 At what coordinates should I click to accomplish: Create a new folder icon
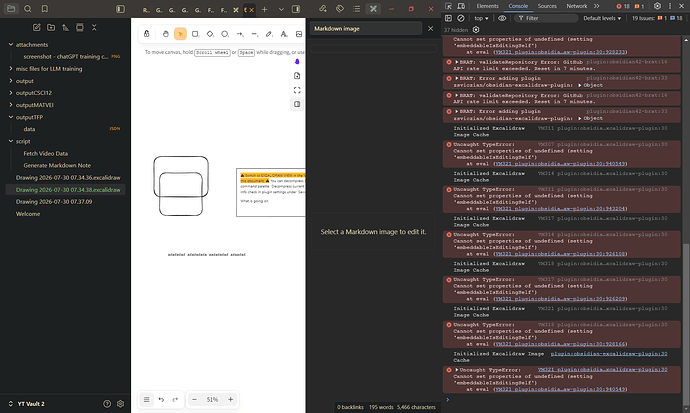tap(51, 27)
